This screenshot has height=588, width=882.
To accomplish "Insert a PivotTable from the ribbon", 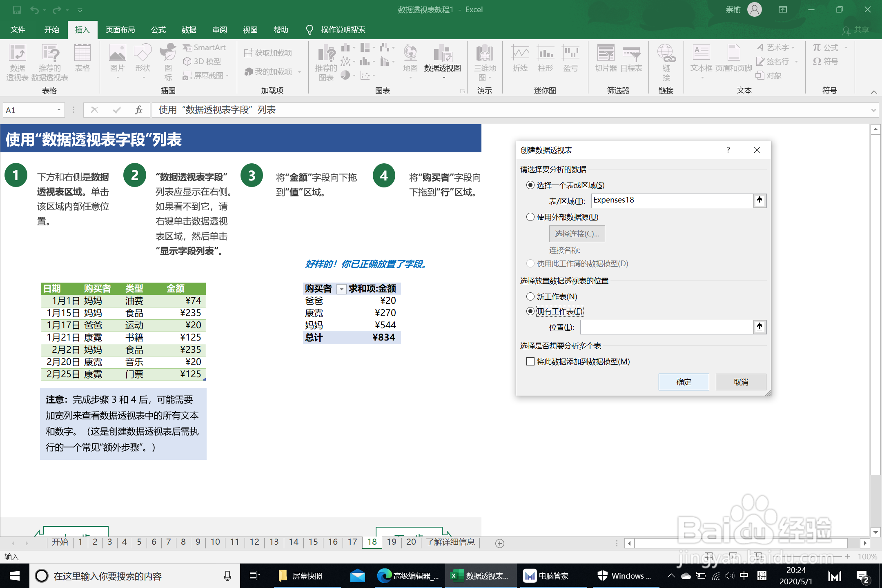I will point(17,61).
